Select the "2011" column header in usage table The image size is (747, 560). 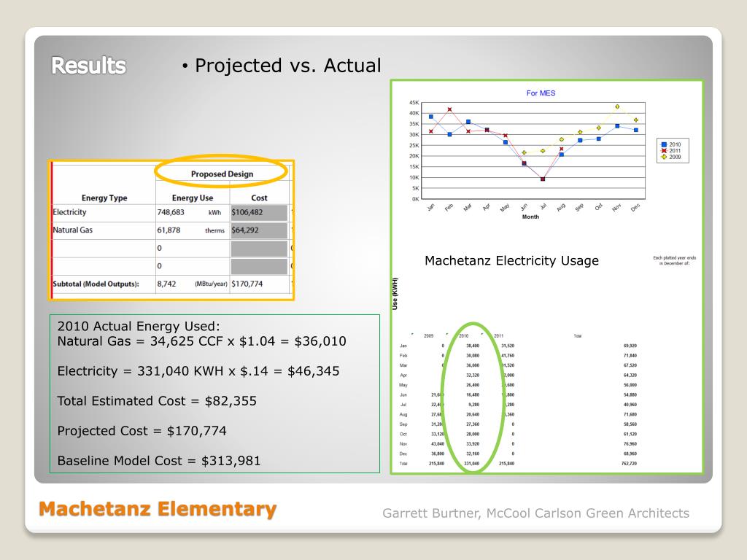(498, 335)
